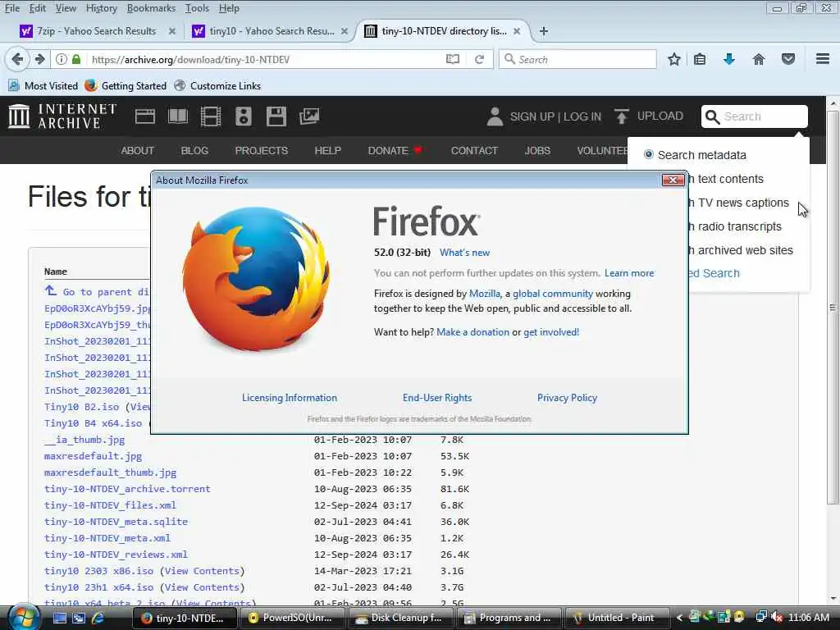Viewport: 840px width, 630px height.
Task: Click Go to parent directory link
Action: pyautogui.click(x=97, y=291)
